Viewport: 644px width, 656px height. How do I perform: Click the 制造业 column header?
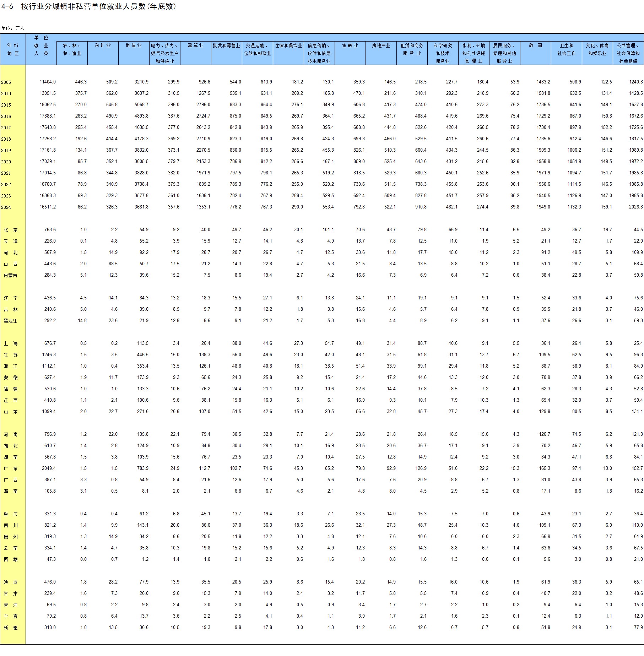[134, 45]
